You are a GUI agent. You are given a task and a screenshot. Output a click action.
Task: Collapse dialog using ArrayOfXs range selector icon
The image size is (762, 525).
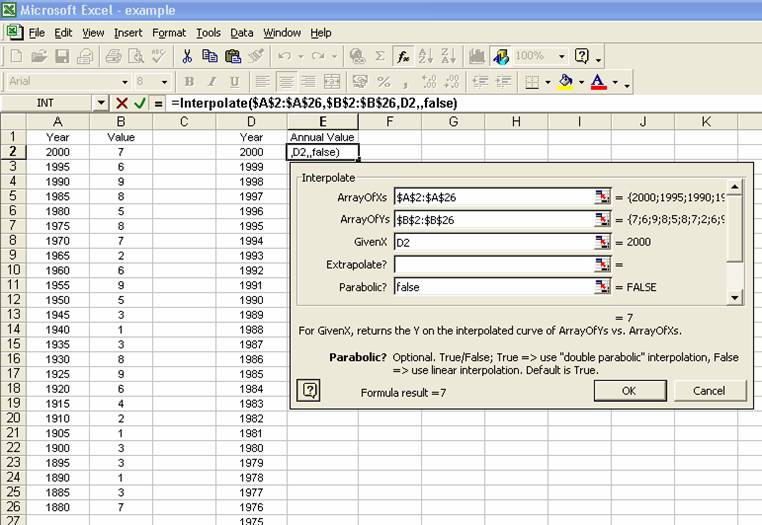(x=602, y=197)
